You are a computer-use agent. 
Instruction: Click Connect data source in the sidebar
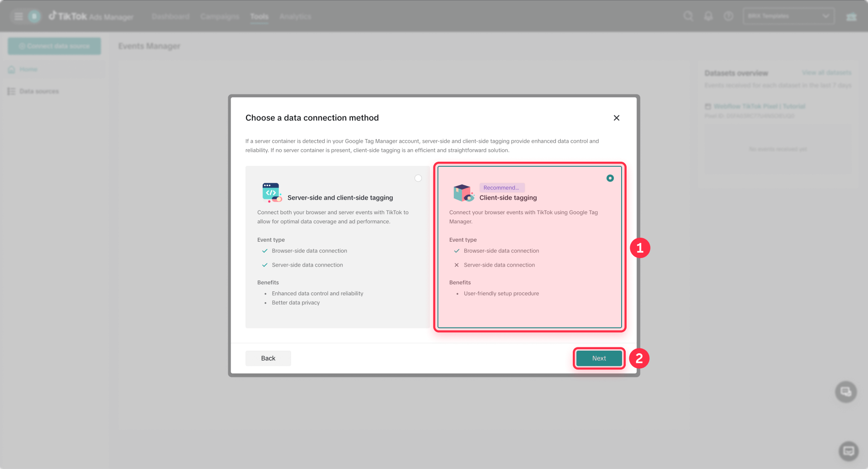[x=54, y=46]
